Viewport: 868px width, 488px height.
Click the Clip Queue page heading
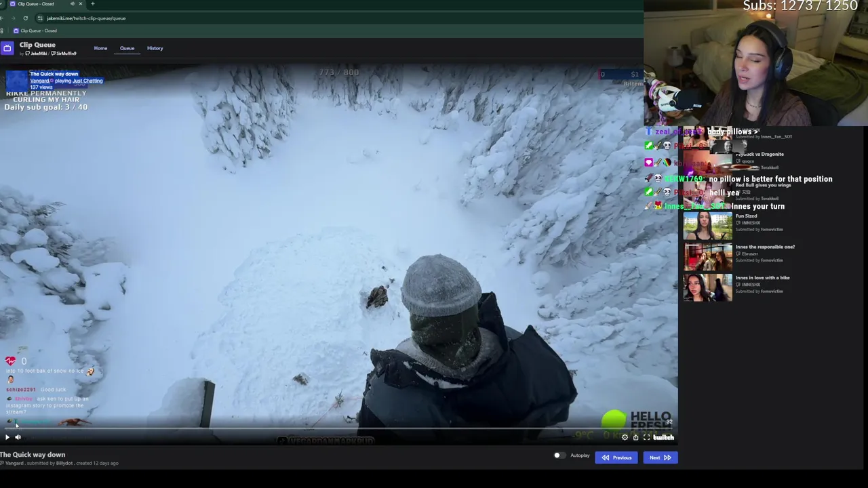(x=37, y=45)
